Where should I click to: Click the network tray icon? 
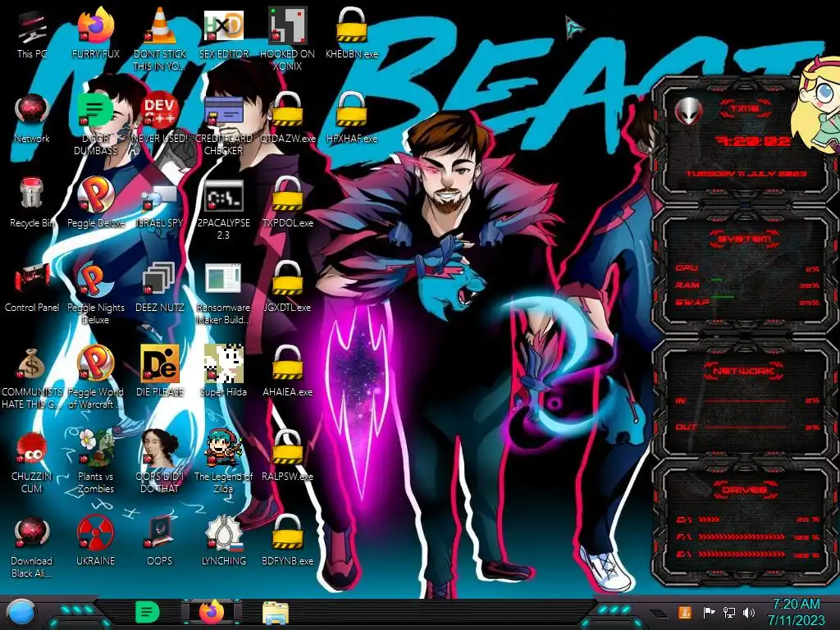(x=728, y=612)
